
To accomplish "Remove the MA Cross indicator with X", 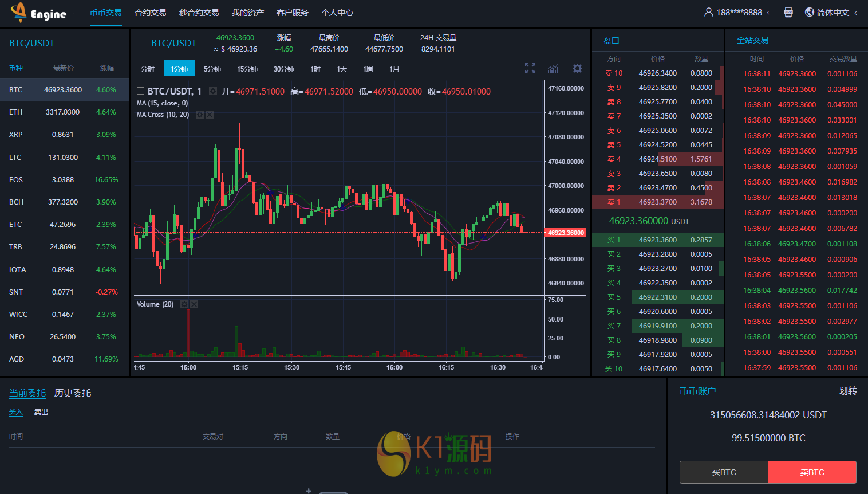I will [x=210, y=115].
